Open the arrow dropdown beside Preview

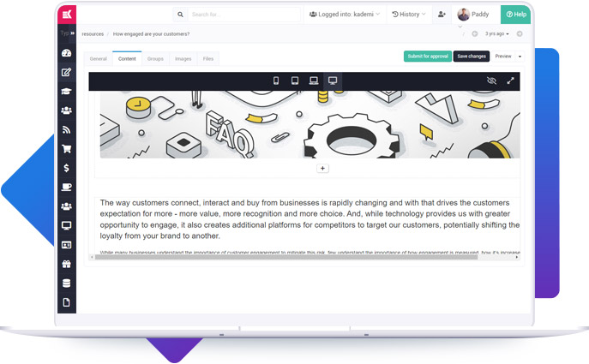pyautogui.click(x=520, y=57)
